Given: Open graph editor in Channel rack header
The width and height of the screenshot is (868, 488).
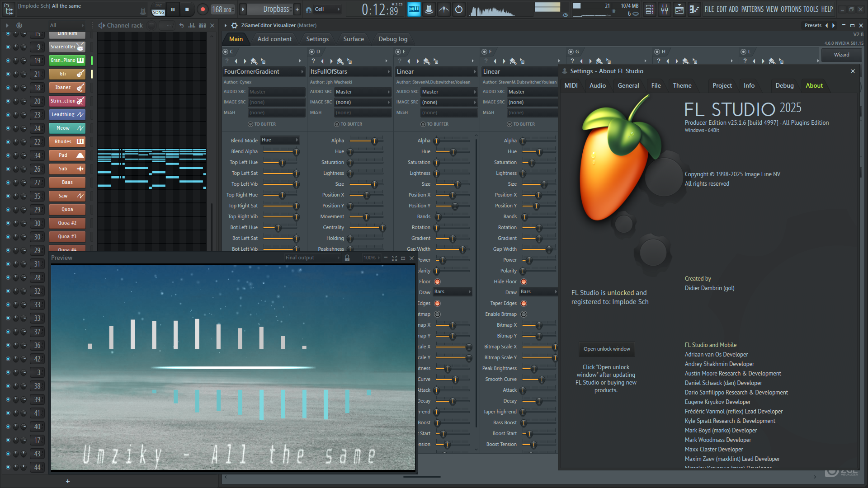Looking at the screenshot, I should click(192, 25).
